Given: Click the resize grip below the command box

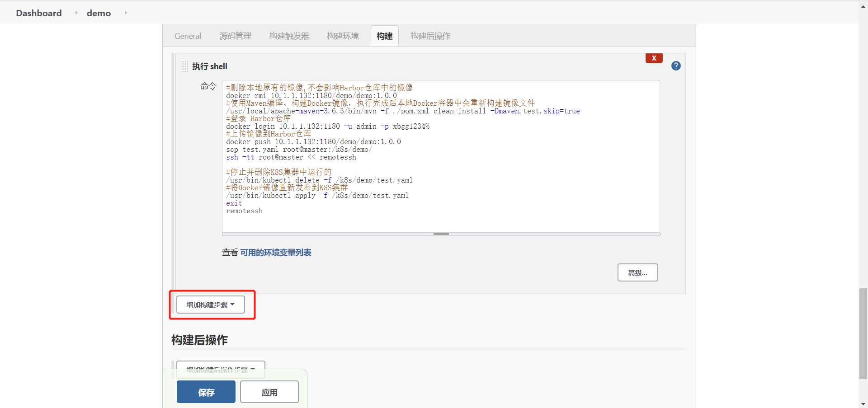Looking at the screenshot, I should coord(441,234).
